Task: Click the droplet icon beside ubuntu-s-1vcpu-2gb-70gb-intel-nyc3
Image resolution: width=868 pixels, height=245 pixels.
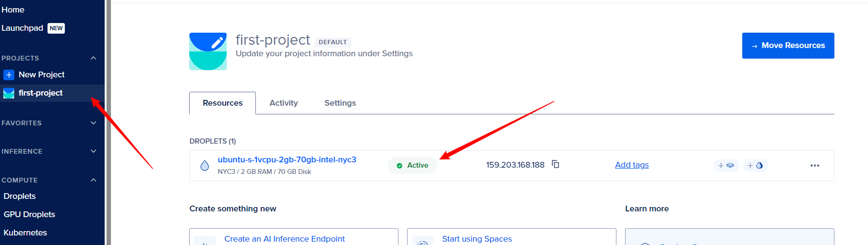Action: (205, 166)
